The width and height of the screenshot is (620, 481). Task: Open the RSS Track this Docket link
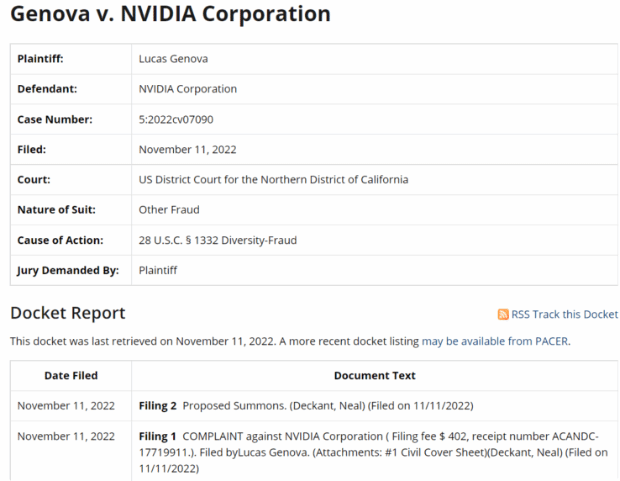pyautogui.click(x=564, y=314)
